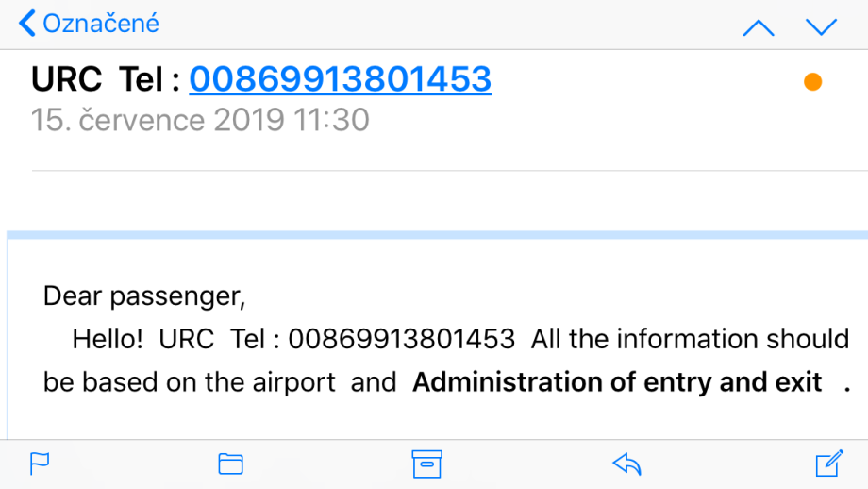The width and height of the screenshot is (868, 489).
Task: Tap phone number 00869913801453 in message body
Action: click(x=402, y=339)
